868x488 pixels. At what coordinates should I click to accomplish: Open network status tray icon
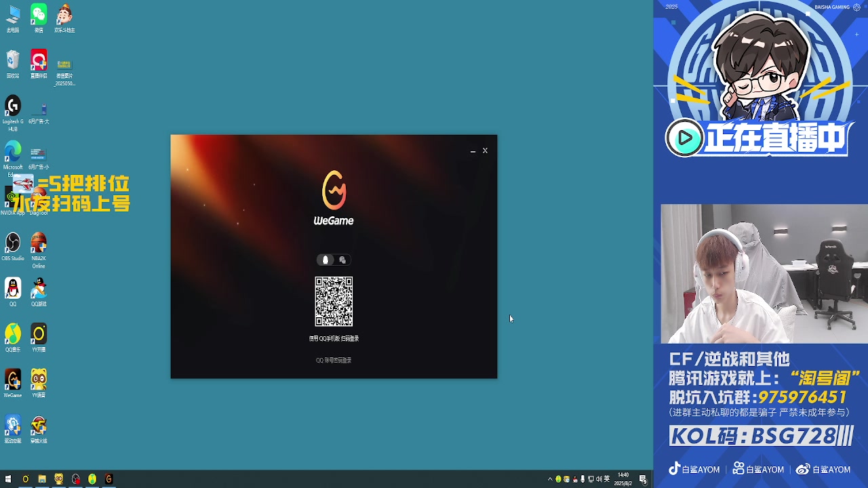591,479
